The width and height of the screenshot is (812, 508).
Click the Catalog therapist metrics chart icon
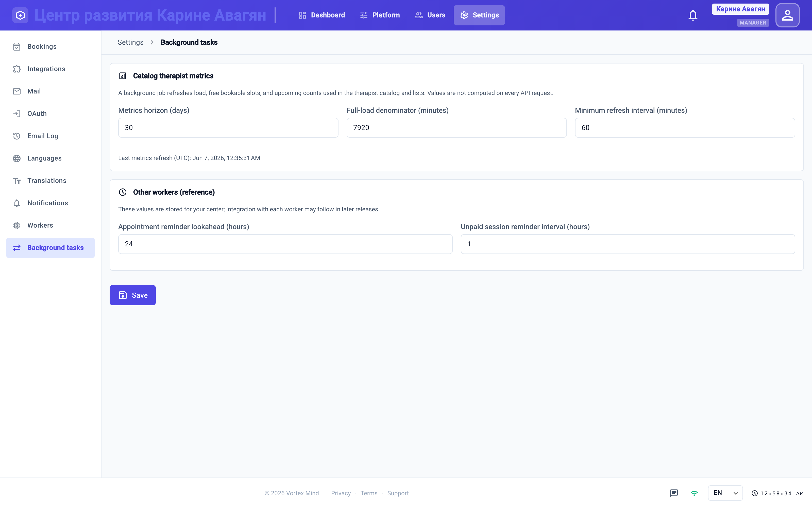point(123,76)
